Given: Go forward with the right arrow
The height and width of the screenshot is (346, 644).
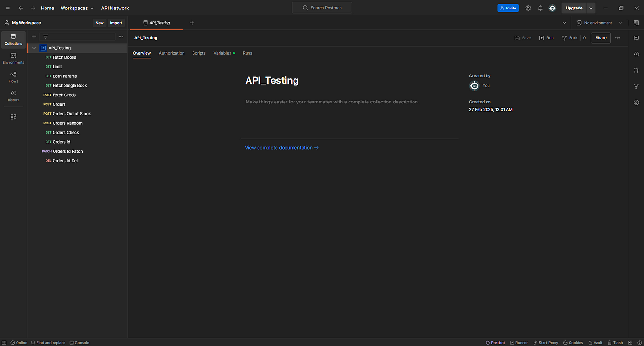Looking at the screenshot, I should point(33,8).
